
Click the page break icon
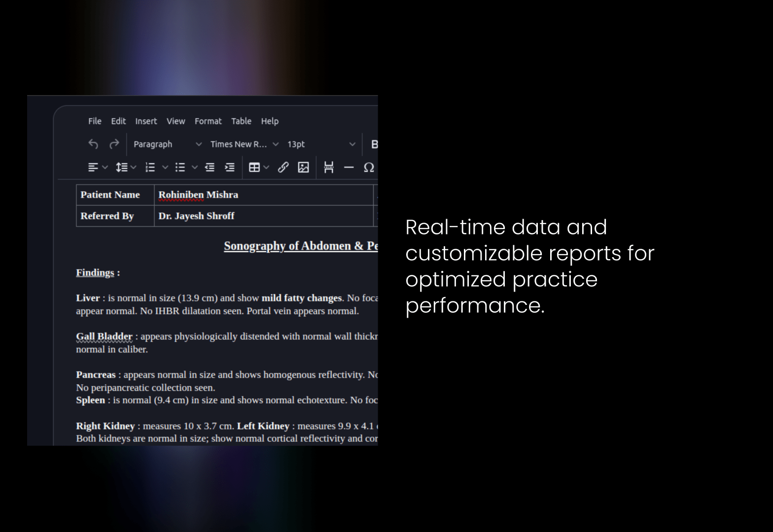pyautogui.click(x=329, y=167)
